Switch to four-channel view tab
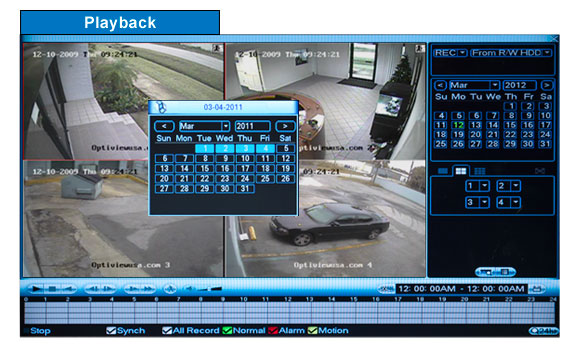Viewport: 580px width, 360px height. point(461,171)
